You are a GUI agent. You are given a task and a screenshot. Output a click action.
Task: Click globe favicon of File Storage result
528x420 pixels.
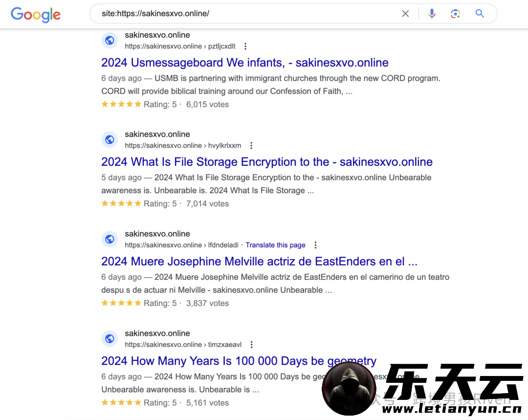(x=110, y=139)
